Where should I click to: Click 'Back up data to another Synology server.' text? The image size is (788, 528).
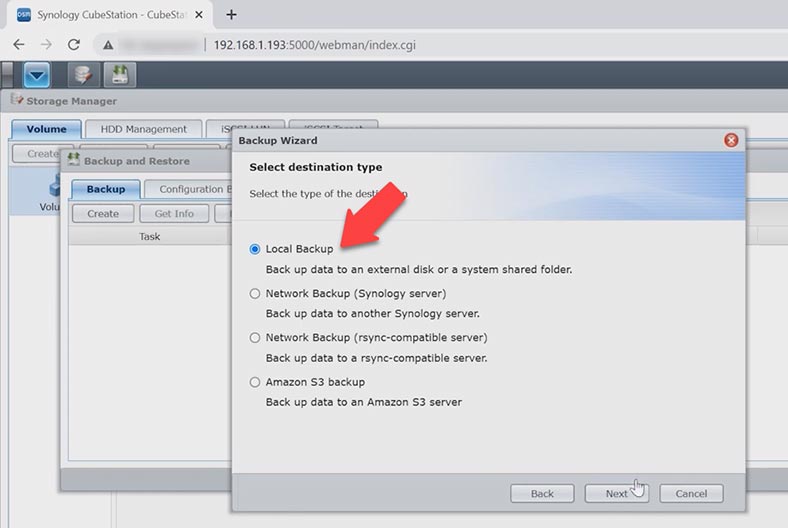pos(372,313)
